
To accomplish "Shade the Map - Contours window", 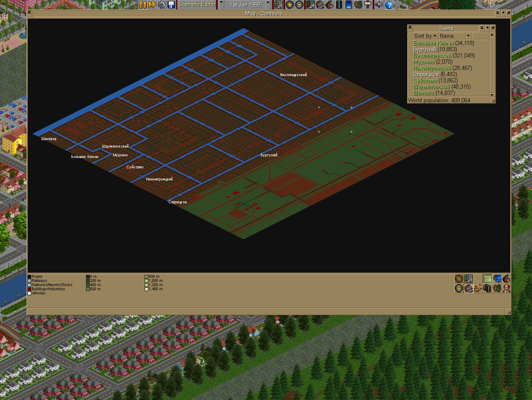I will pyautogui.click(x=498, y=13).
